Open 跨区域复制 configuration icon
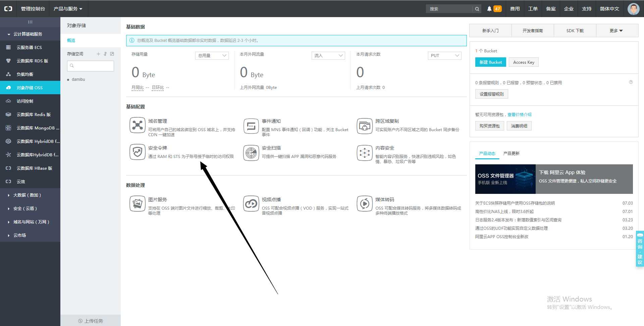644x326 pixels. point(365,126)
